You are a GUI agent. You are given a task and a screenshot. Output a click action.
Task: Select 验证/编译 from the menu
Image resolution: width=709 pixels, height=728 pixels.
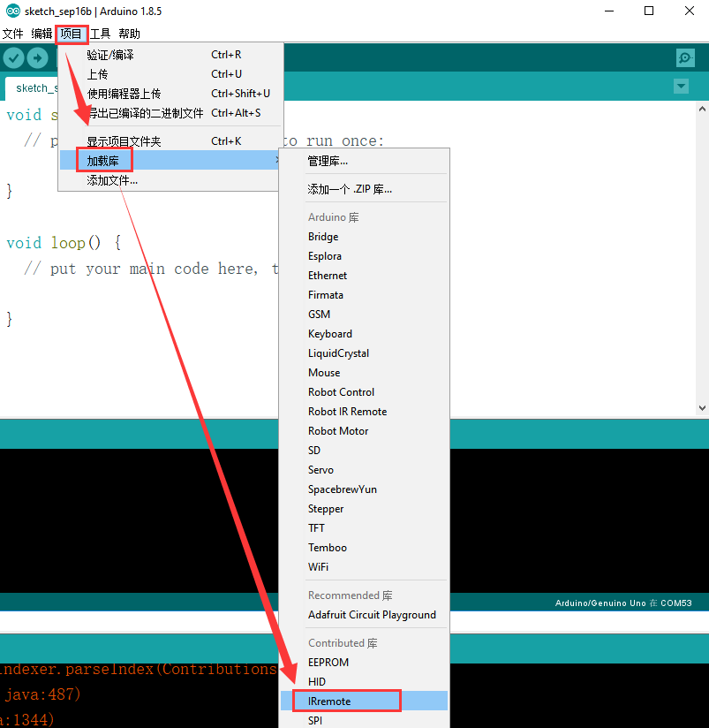tap(170, 55)
